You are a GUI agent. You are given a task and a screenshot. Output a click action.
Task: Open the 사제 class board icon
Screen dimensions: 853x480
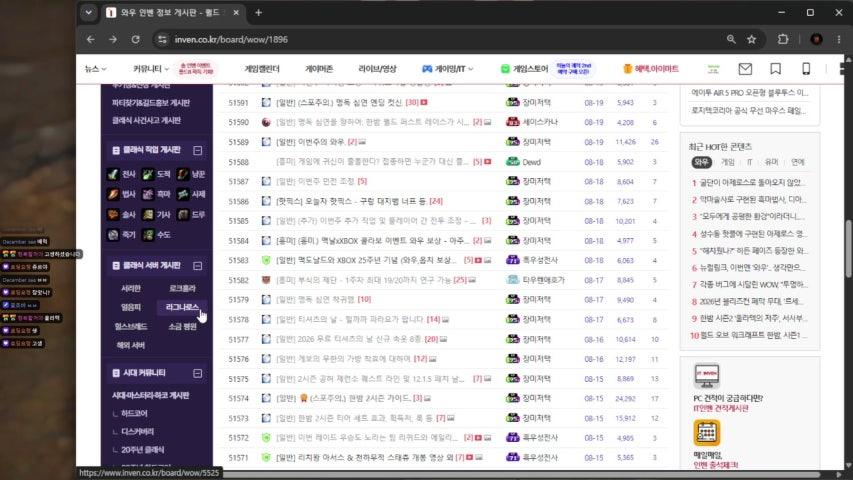point(183,194)
